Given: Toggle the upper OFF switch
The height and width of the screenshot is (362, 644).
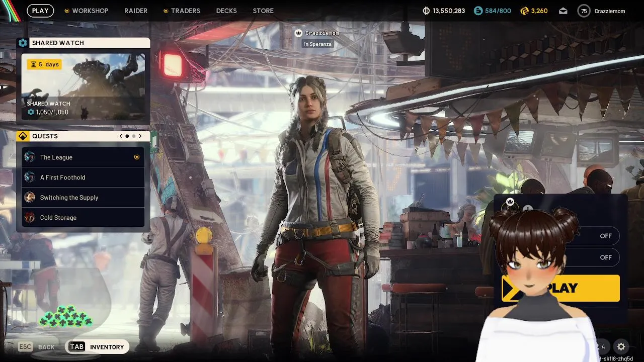Looking at the screenshot, I should 606,236.
